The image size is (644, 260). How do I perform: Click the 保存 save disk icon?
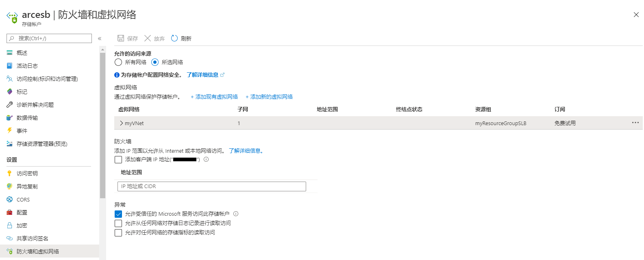121,38
